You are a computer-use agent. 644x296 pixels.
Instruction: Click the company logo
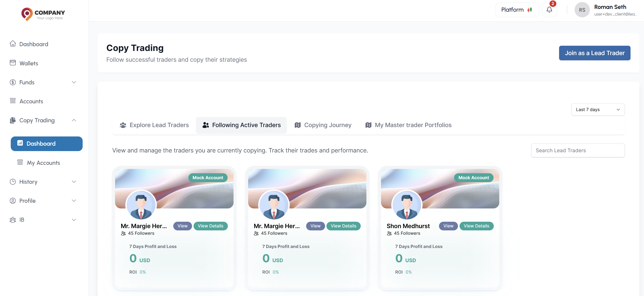[x=43, y=14]
